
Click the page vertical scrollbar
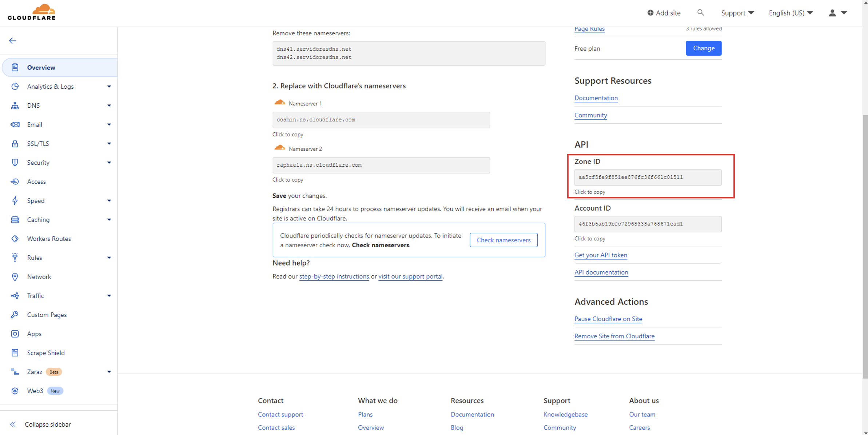[865, 246]
